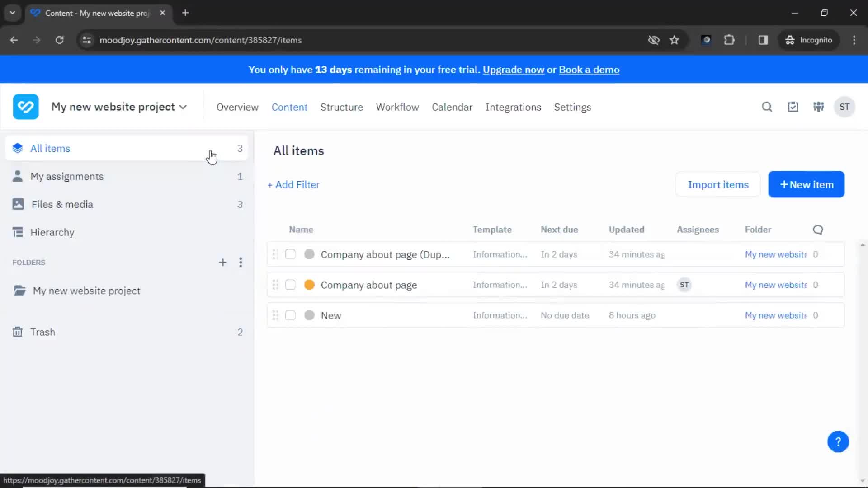The height and width of the screenshot is (488, 868).
Task: Open the blue help question button
Action: pos(838,441)
